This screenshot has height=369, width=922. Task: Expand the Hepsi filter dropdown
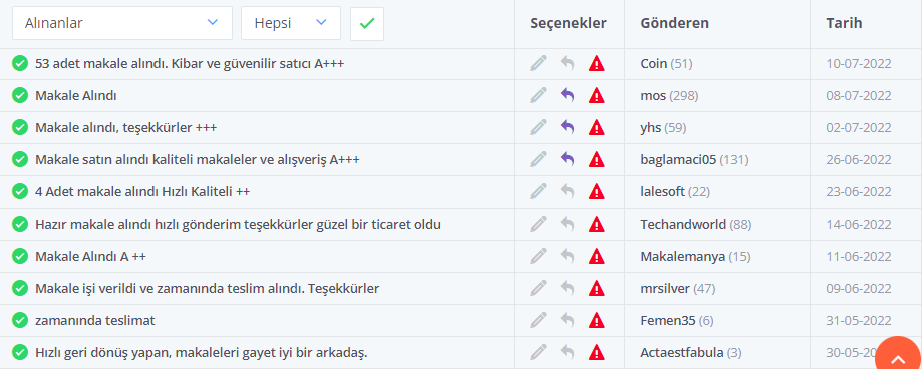click(x=290, y=24)
